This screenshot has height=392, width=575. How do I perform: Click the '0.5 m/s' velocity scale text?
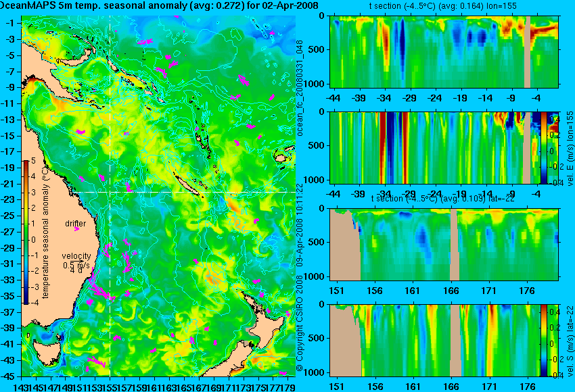pyautogui.click(x=76, y=265)
